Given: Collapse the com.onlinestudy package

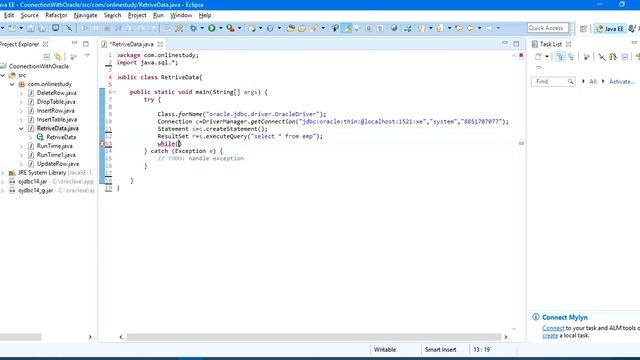Looking at the screenshot, I should 12,84.
